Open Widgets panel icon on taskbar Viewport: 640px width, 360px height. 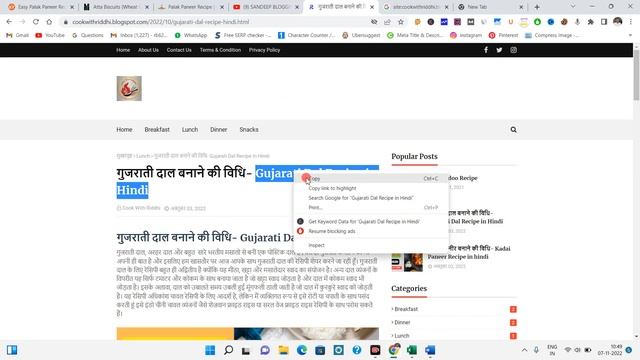[x=12, y=350]
